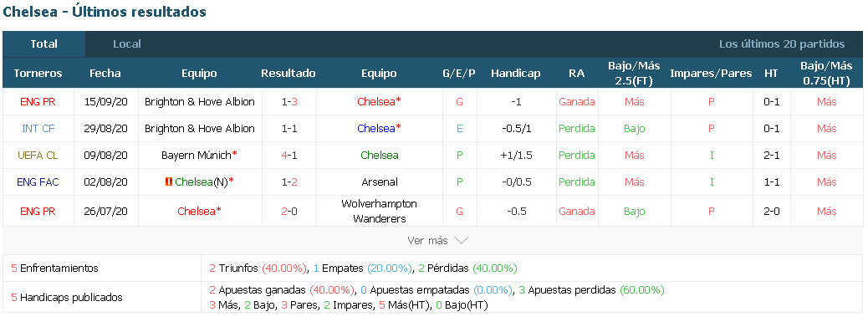
Task: Open the Wolverhampton Wanderers team link
Action: click(379, 212)
